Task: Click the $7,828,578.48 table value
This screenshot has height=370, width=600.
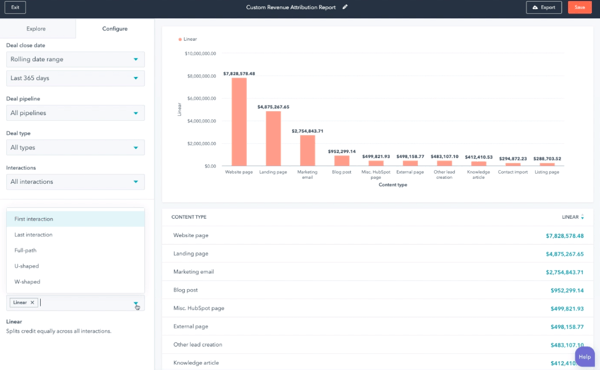Action: [564, 236]
